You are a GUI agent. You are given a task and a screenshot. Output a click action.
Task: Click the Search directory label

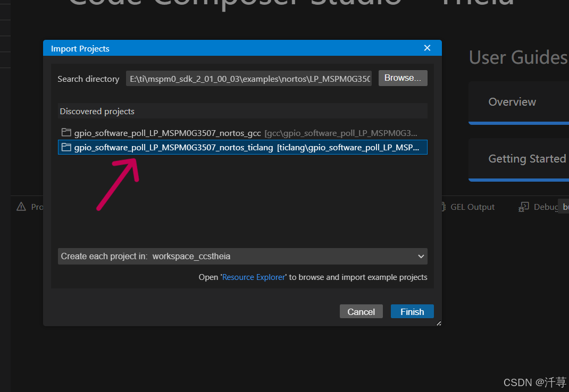point(88,79)
